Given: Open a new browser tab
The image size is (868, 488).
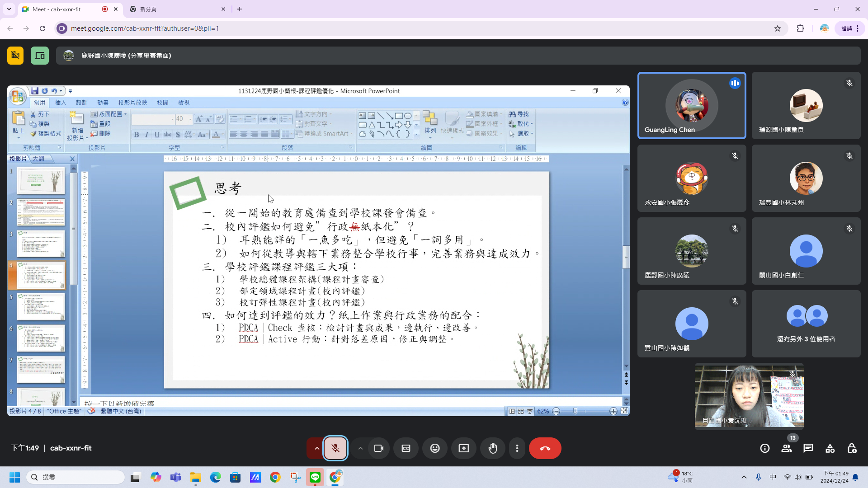Looking at the screenshot, I should tap(240, 9).
